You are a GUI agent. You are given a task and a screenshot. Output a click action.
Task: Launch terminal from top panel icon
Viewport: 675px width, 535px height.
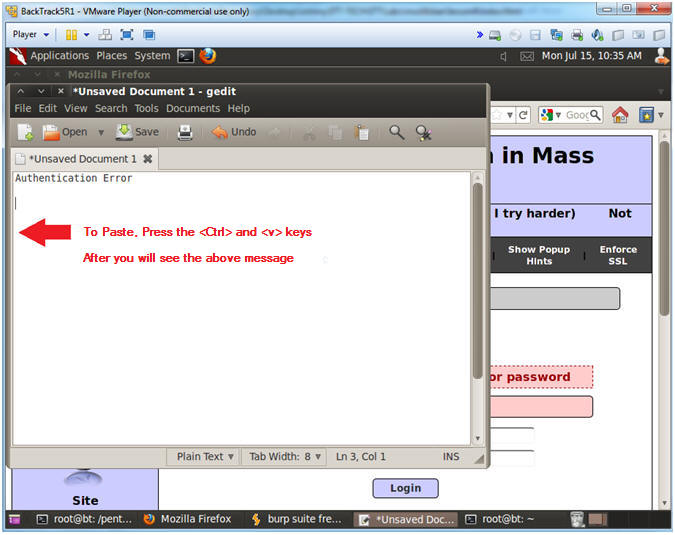tap(186, 56)
